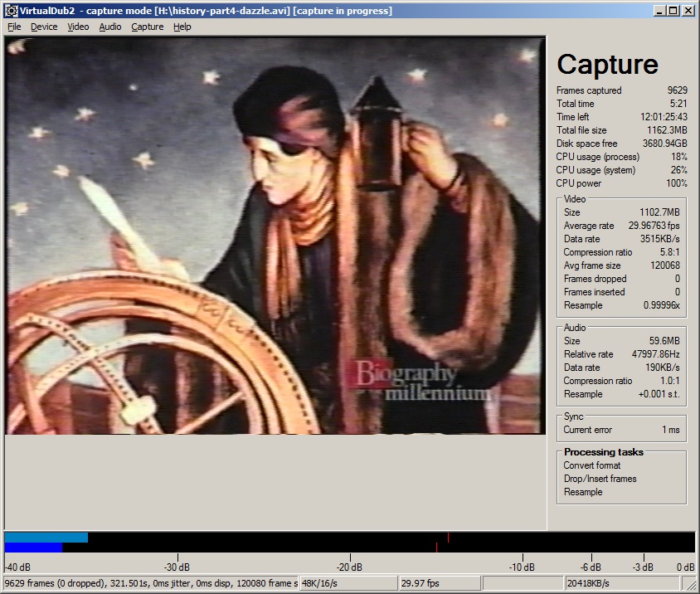
Task: Click the upper red peak marker on meter
Action: tap(448, 538)
